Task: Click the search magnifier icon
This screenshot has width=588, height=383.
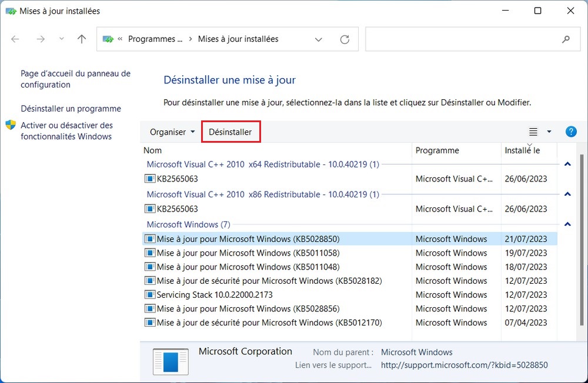Action: [x=566, y=39]
